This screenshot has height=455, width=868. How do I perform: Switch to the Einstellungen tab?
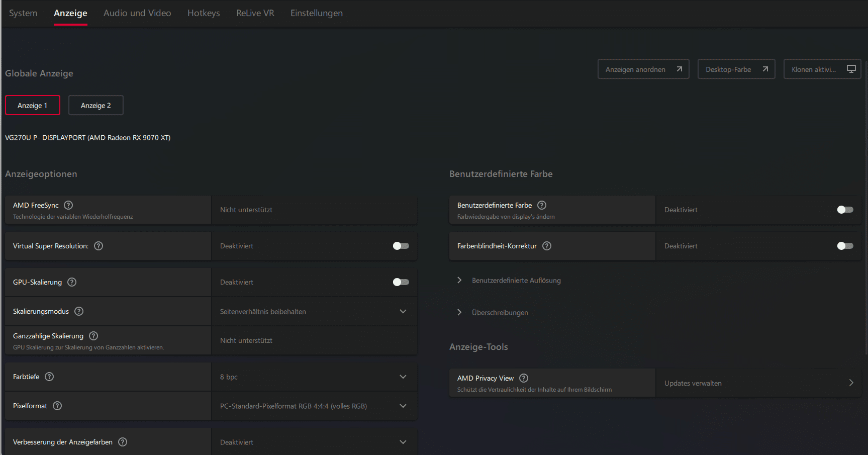317,13
